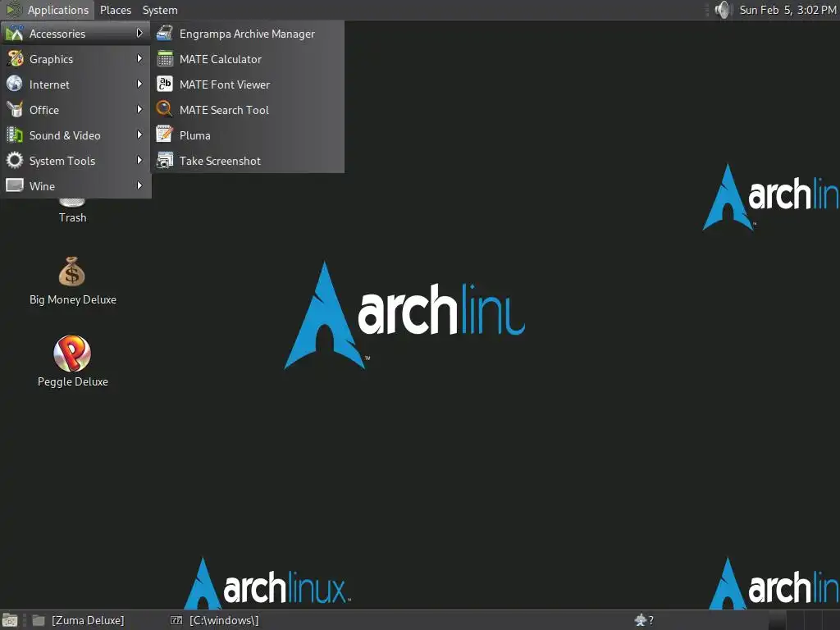
Task: Expand the Wine submenu arrow
Action: 139,185
